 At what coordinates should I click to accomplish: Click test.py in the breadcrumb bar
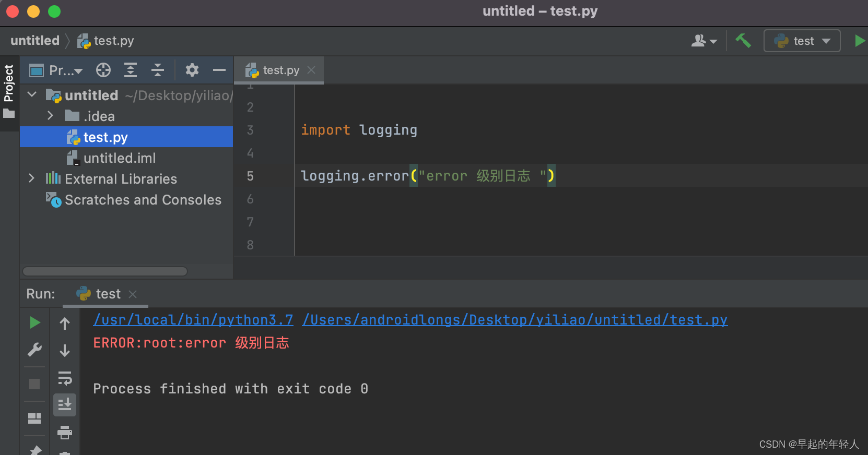105,41
